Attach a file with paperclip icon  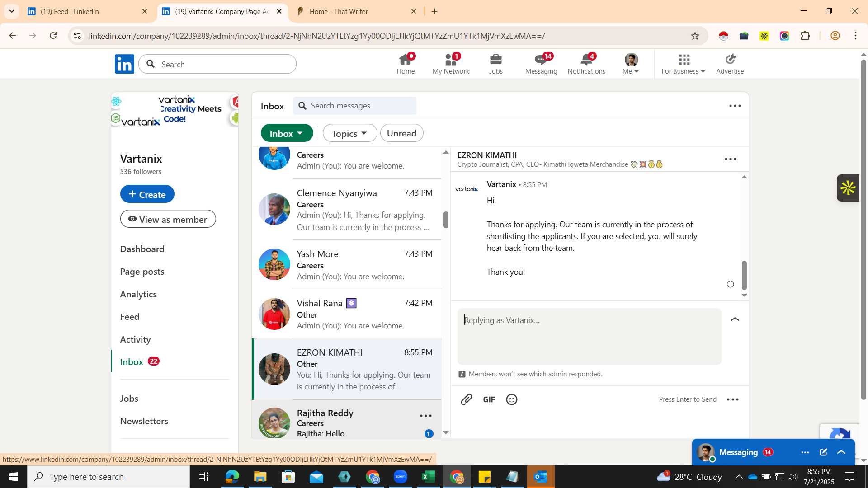pyautogui.click(x=466, y=399)
